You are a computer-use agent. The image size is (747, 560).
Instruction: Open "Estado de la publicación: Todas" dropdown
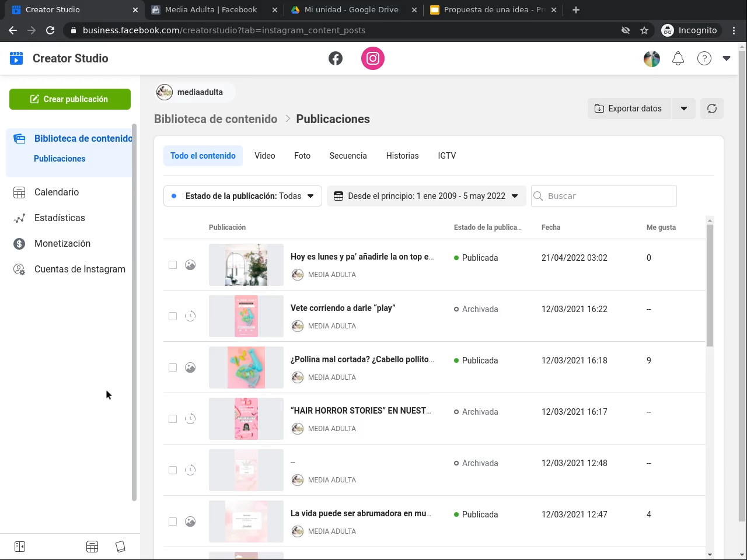pos(243,196)
